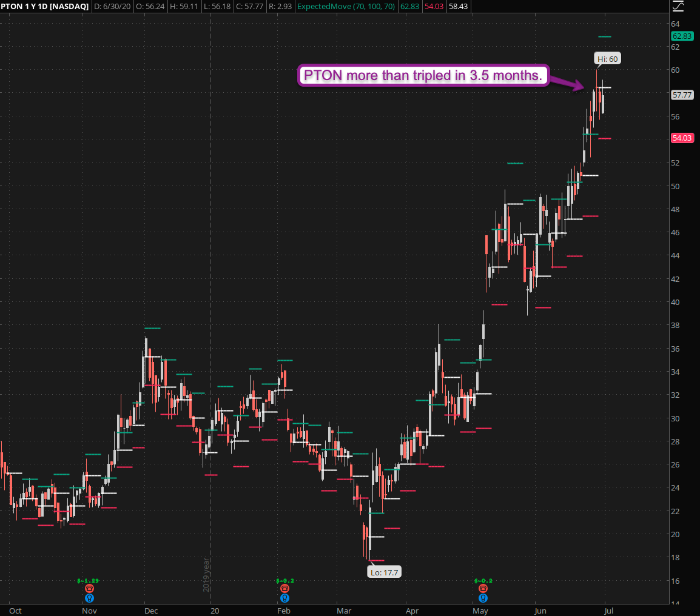Click the O: 56.24 open value
Image resolution: width=700 pixels, height=616 pixels.
(x=150, y=6)
